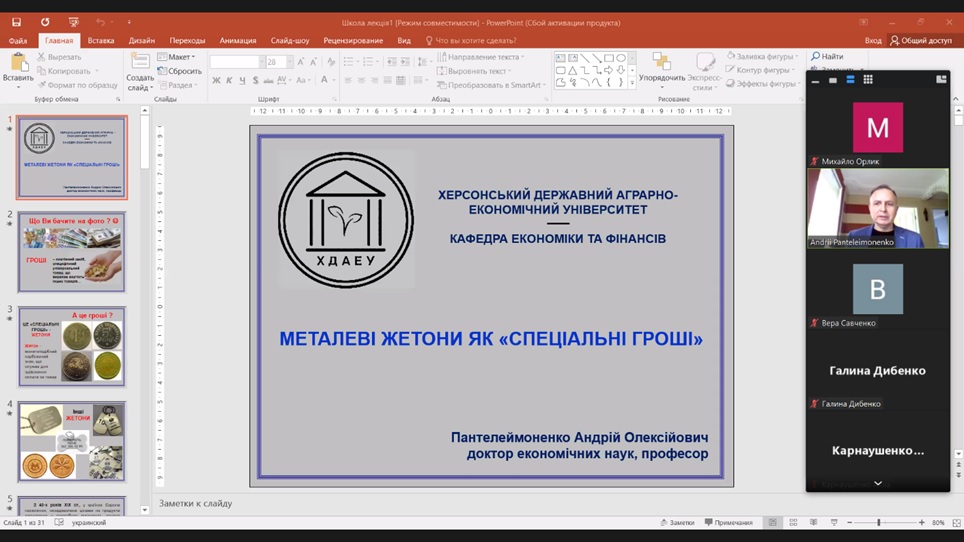Click the Общий доступ share button

pos(921,41)
